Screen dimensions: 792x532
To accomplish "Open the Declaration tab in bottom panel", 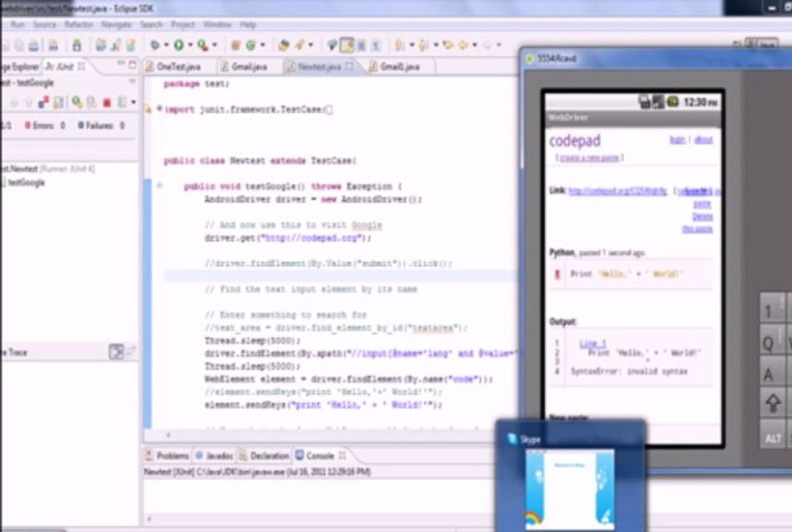I will 264,456.
